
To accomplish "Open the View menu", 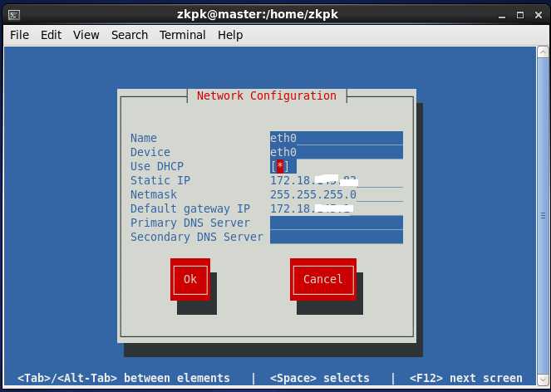I will point(86,35).
